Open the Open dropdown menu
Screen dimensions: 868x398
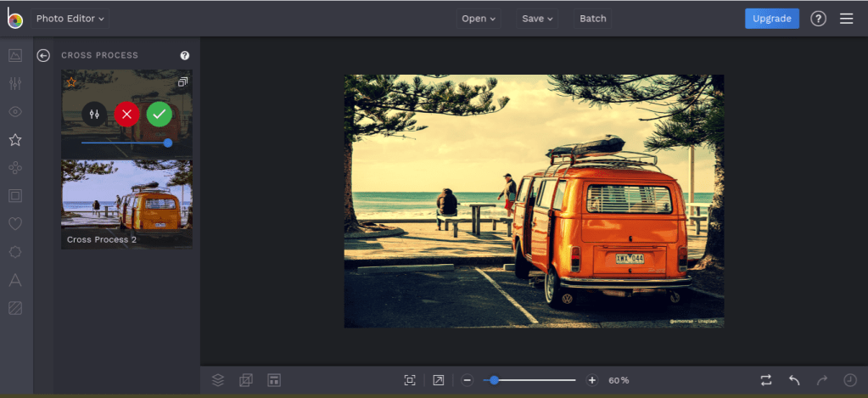coord(479,18)
